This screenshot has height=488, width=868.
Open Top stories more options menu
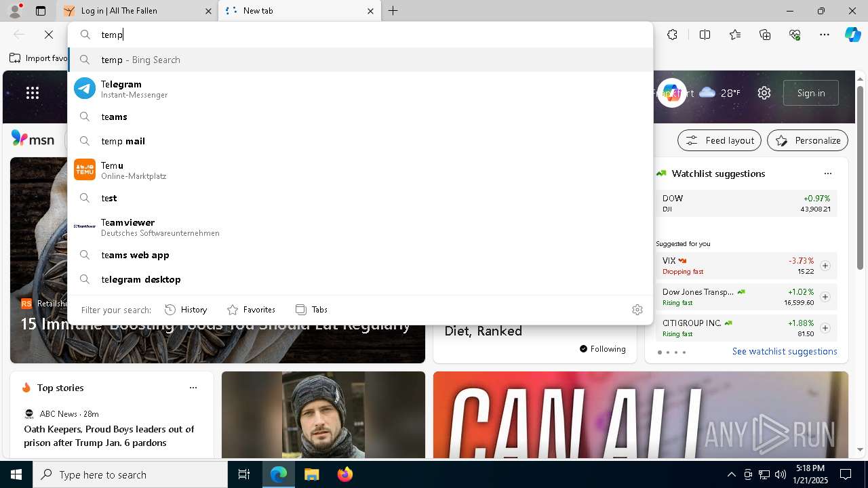click(x=193, y=388)
